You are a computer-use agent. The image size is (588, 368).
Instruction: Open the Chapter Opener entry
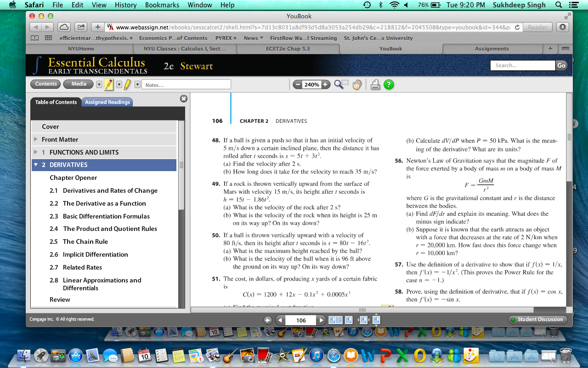[73, 178]
